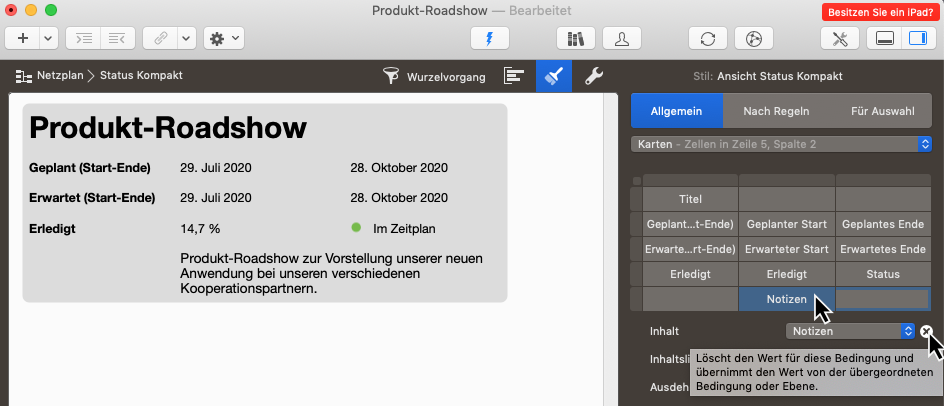Click the Netzplan view icon
This screenshot has height=406, width=944.
[x=23, y=76]
